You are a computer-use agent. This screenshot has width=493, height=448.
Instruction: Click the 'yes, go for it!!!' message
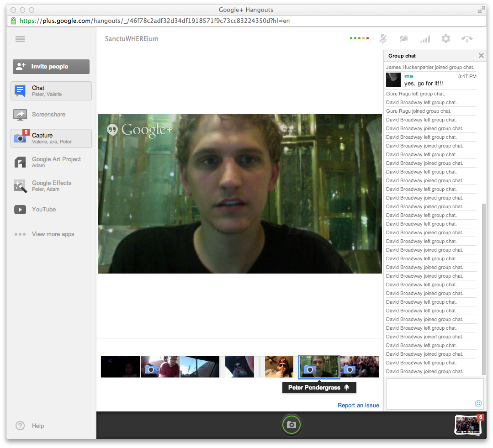[424, 84]
